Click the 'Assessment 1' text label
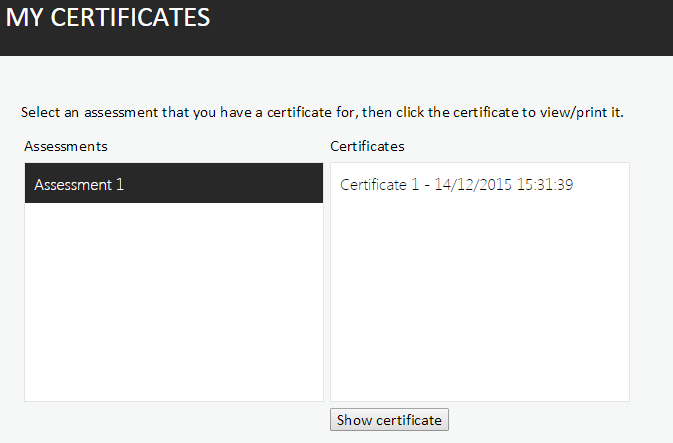Screen dimensions: 673x443 (79, 185)
